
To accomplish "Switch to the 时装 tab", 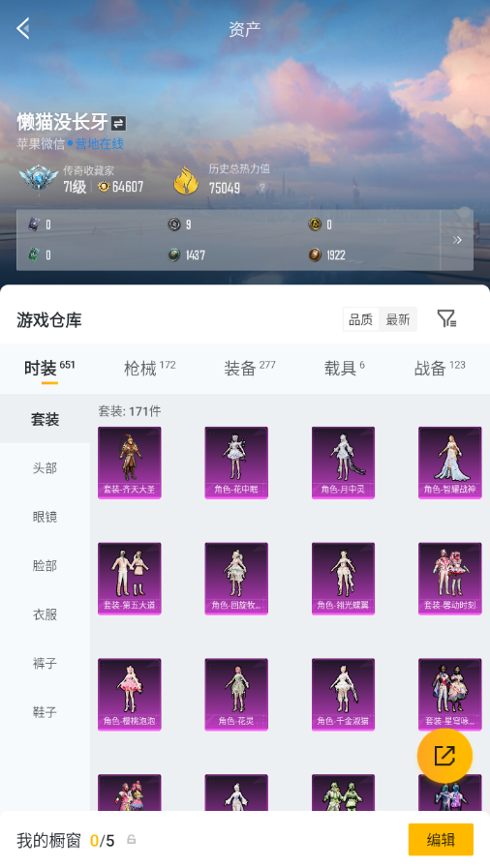I will tap(49, 368).
